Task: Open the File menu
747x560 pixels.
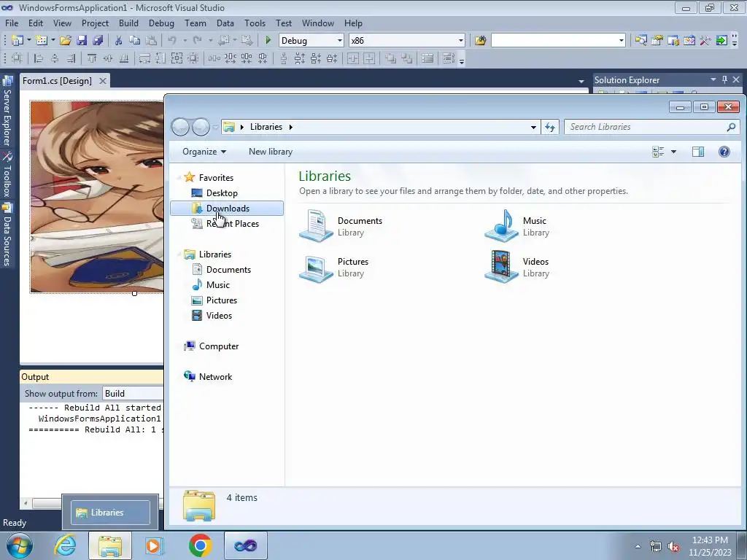Action: pos(12,23)
